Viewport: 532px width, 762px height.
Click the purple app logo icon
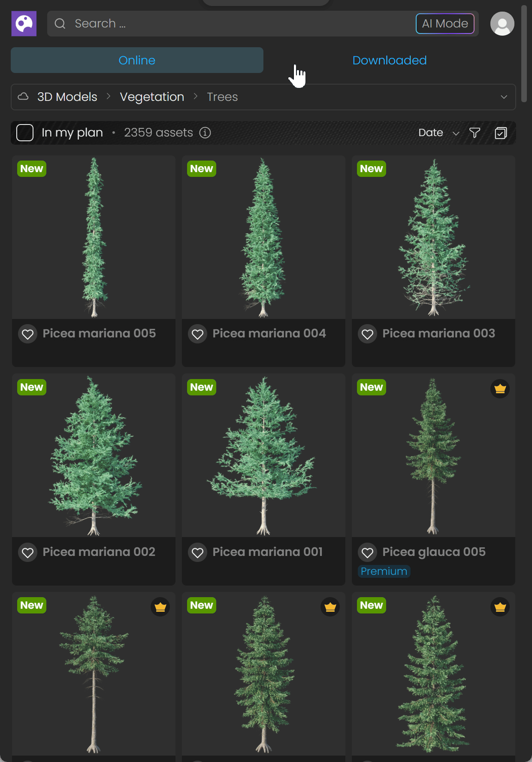pyautogui.click(x=24, y=24)
